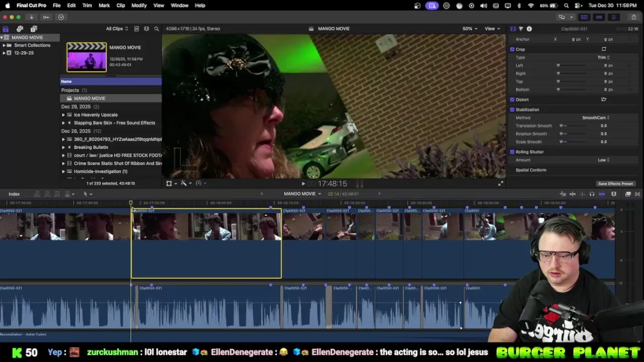Open the Edit menu
The height and width of the screenshot is (362, 644).
71,6
